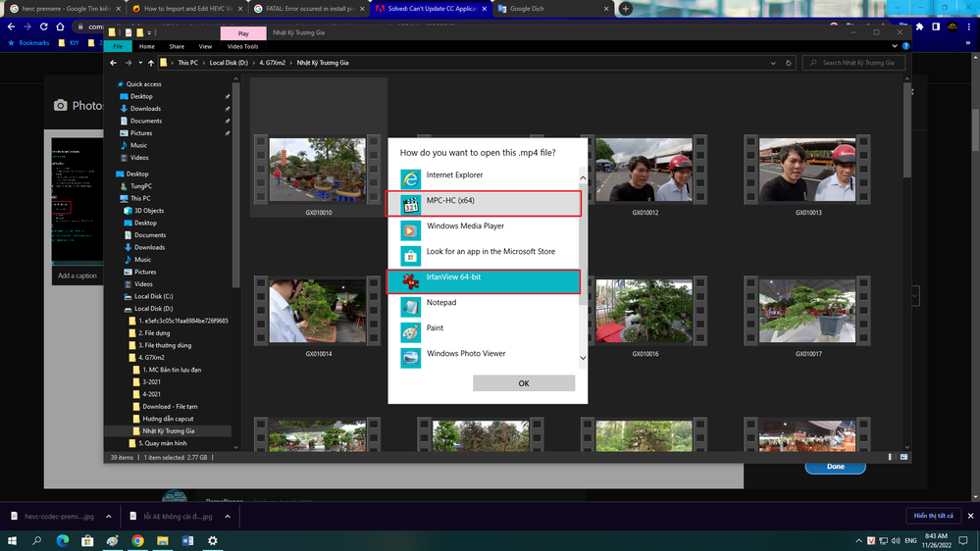This screenshot has width=980, height=551.
Task: Open the File tab in File Explorer
Action: click(x=118, y=46)
